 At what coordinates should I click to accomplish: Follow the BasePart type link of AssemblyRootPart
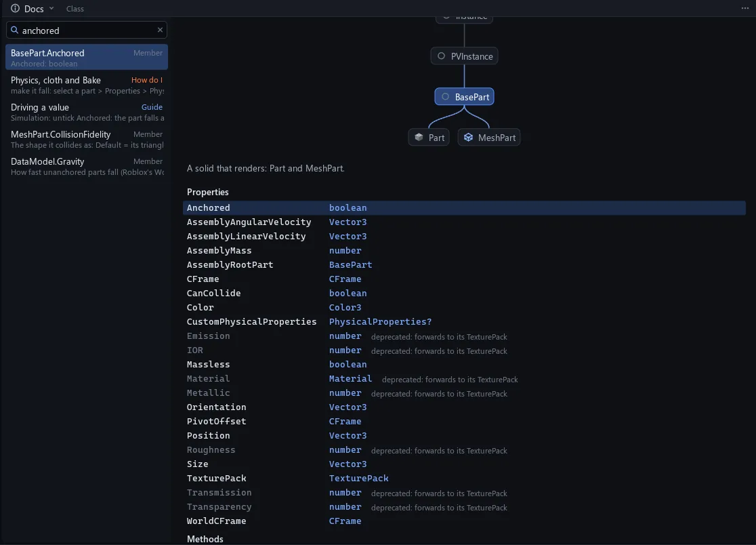pyautogui.click(x=350, y=265)
